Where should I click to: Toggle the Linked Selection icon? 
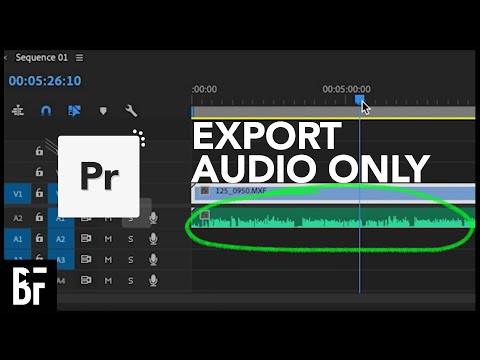(x=74, y=111)
